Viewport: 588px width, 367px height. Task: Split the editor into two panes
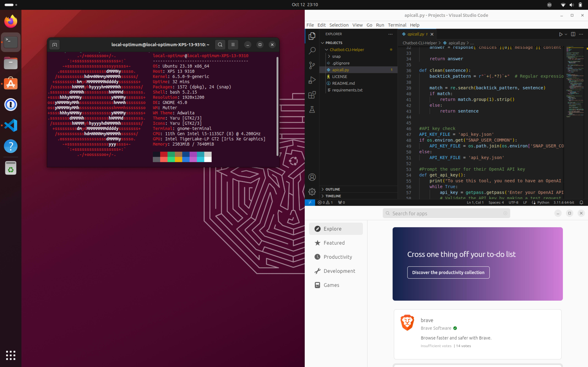(x=573, y=34)
